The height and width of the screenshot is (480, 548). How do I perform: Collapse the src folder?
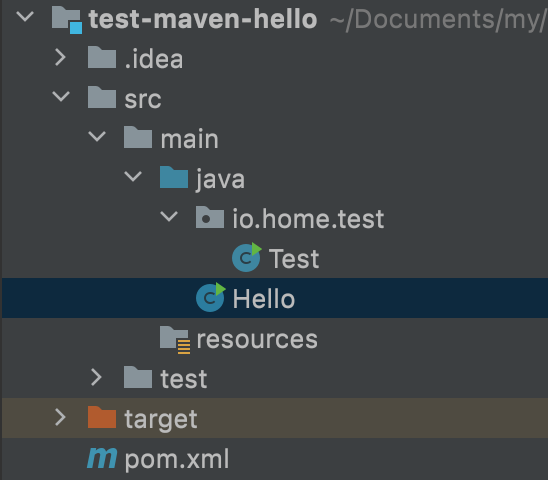61,96
